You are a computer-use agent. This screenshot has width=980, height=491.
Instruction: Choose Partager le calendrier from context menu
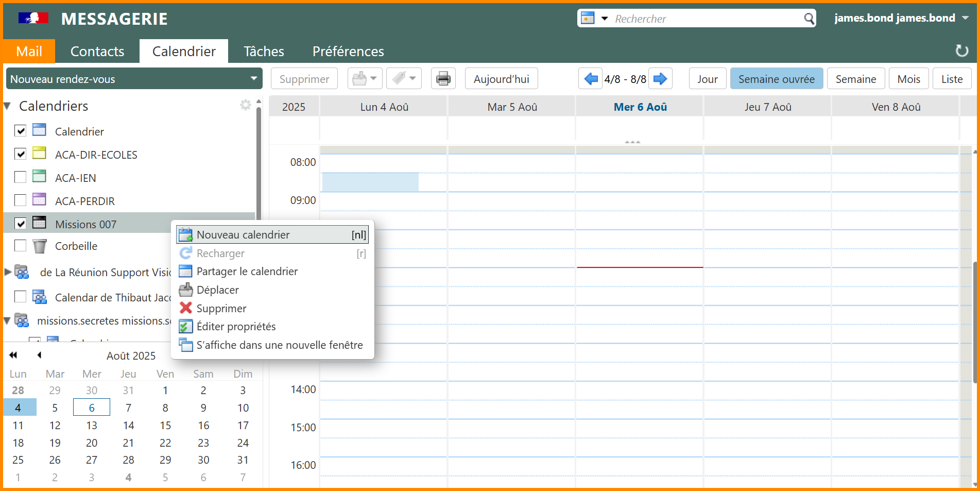[x=247, y=272]
